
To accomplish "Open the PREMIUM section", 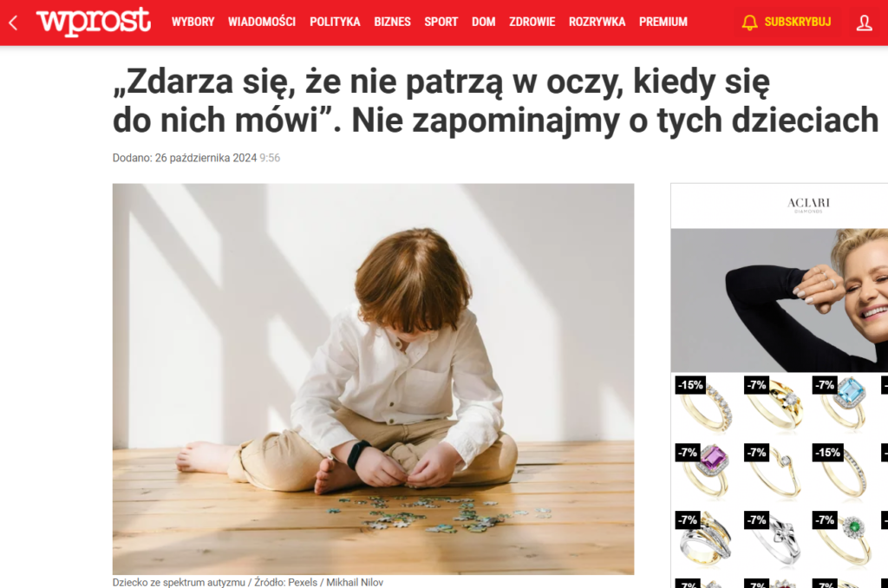I will tap(663, 22).
